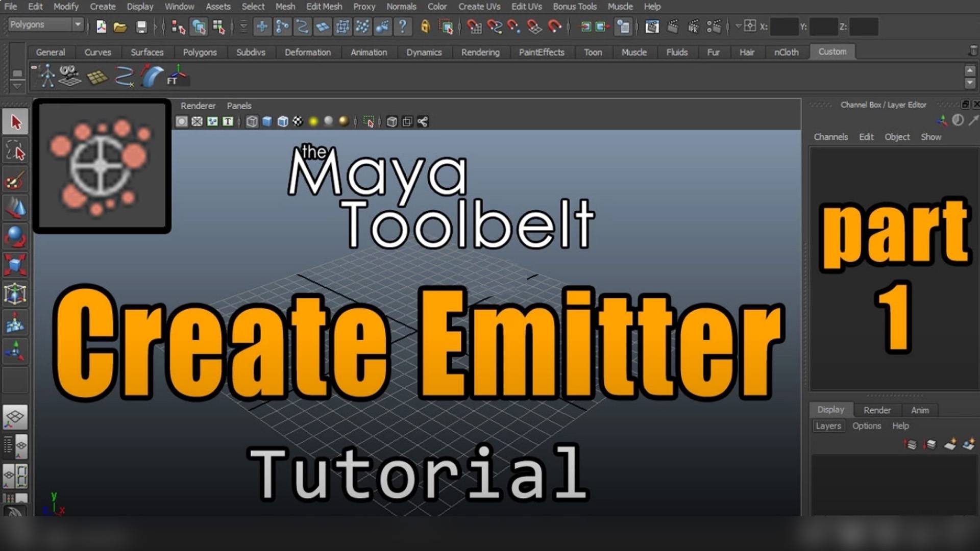The width and height of the screenshot is (980, 551).
Task: Save the scene using the floppy disk icon
Action: click(141, 27)
